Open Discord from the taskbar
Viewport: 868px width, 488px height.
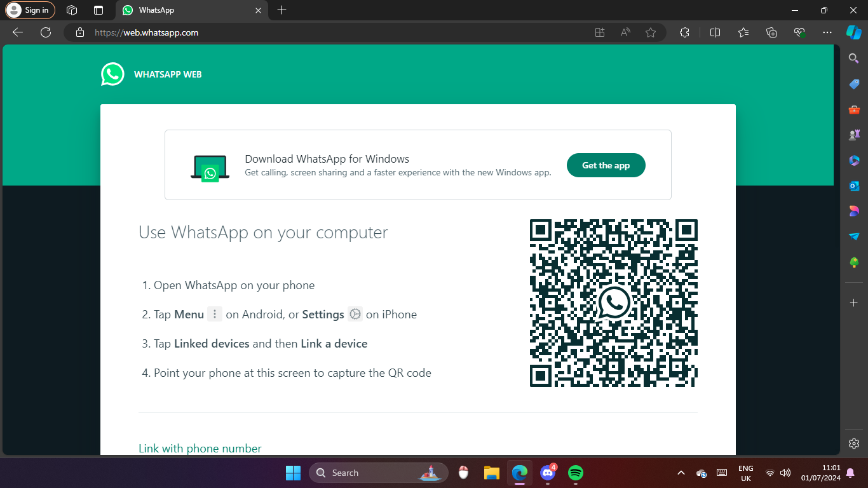pos(547,473)
